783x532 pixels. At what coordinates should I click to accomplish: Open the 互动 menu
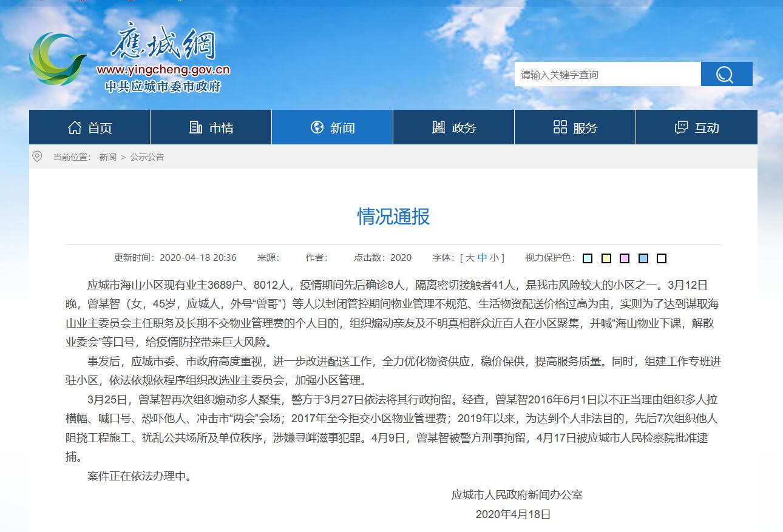(696, 127)
